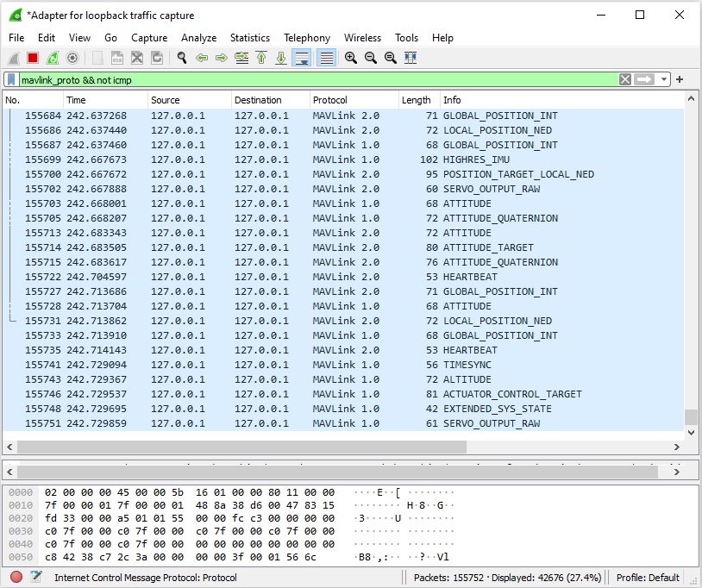This screenshot has height=588, width=702.
Task: Select packet 155722 HEARTBEAT row
Action: tap(343, 277)
